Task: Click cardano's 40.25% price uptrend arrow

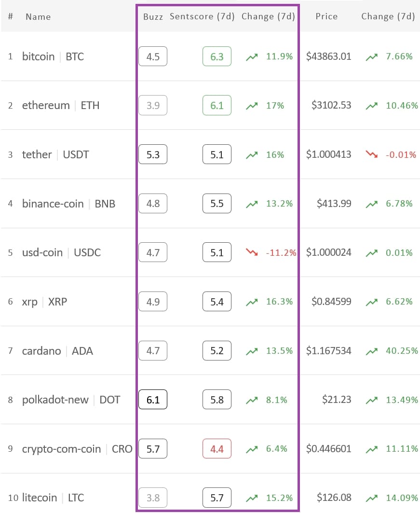Action: coord(372,351)
